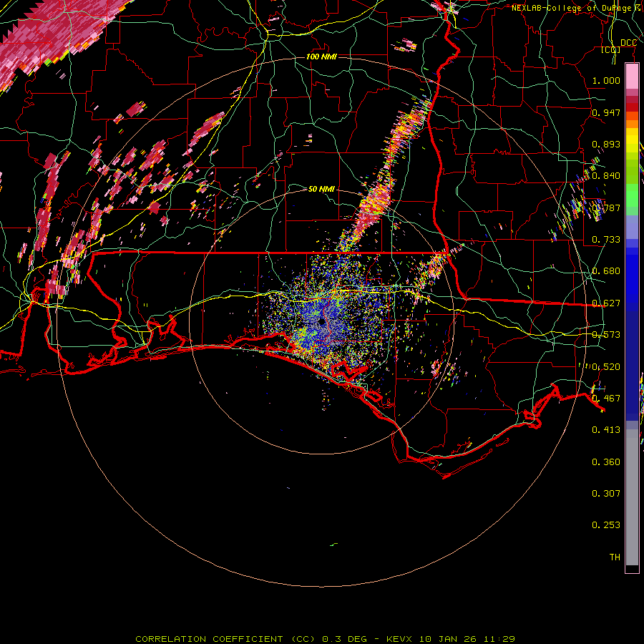Image resolution: width=644 pixels, height=644 pixels.
Task: Select the 0.840 scale value
Action: tap(606, 176)
